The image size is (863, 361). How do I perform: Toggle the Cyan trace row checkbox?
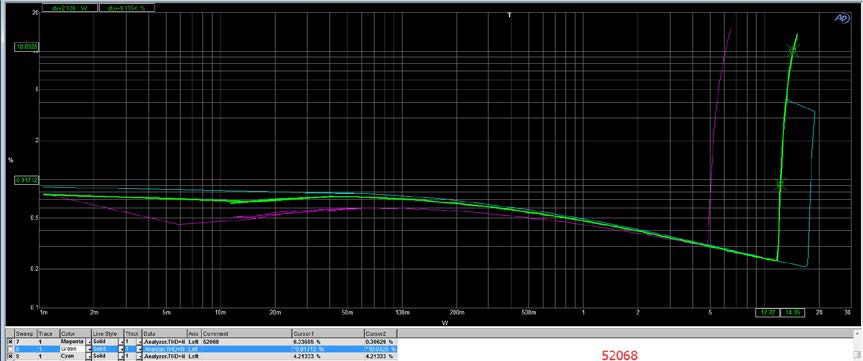pyautogui.click(x=10, y=356)
